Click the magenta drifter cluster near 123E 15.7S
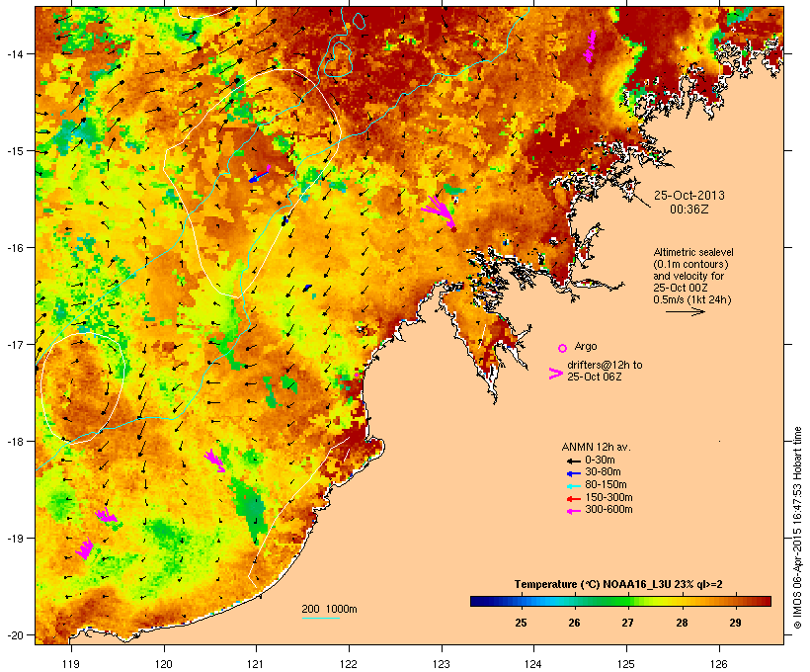 440,210
